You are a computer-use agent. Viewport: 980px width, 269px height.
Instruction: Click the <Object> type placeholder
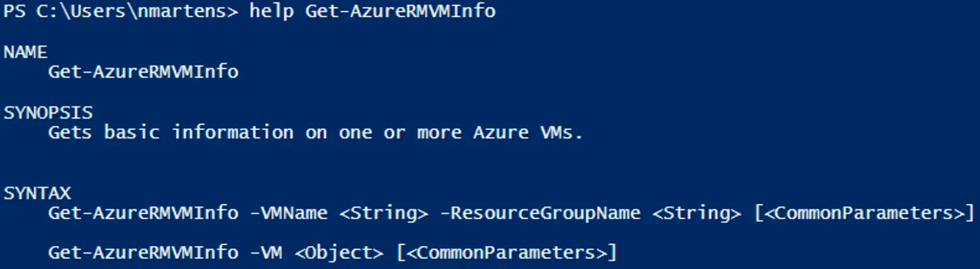pyautogui.click(x=339, y=253)
